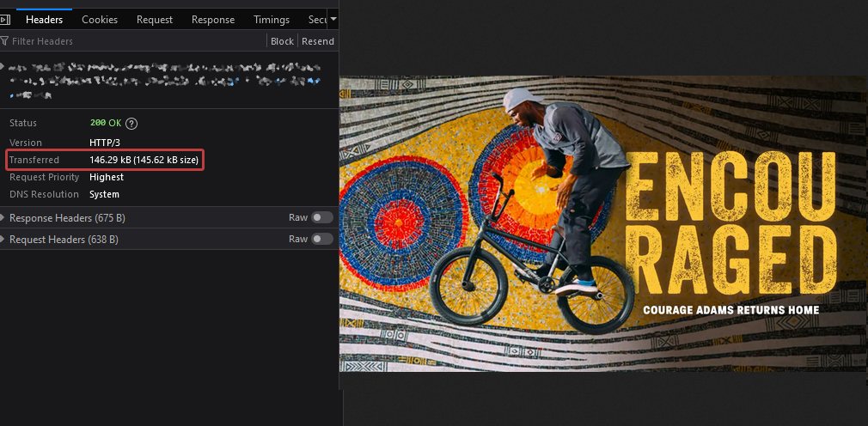Open the Cookies tab

coord(100,20)
